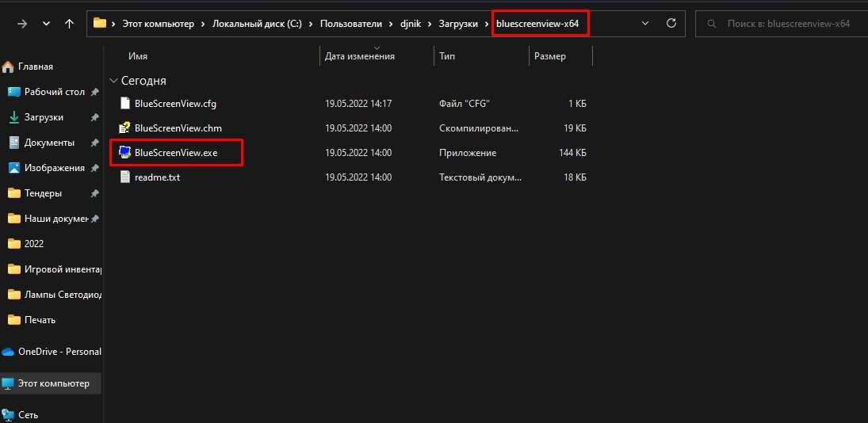Viewport: 868px width, 423px height.
Task: Open the '2022' folder in sidebar
Action: point(34,244)
